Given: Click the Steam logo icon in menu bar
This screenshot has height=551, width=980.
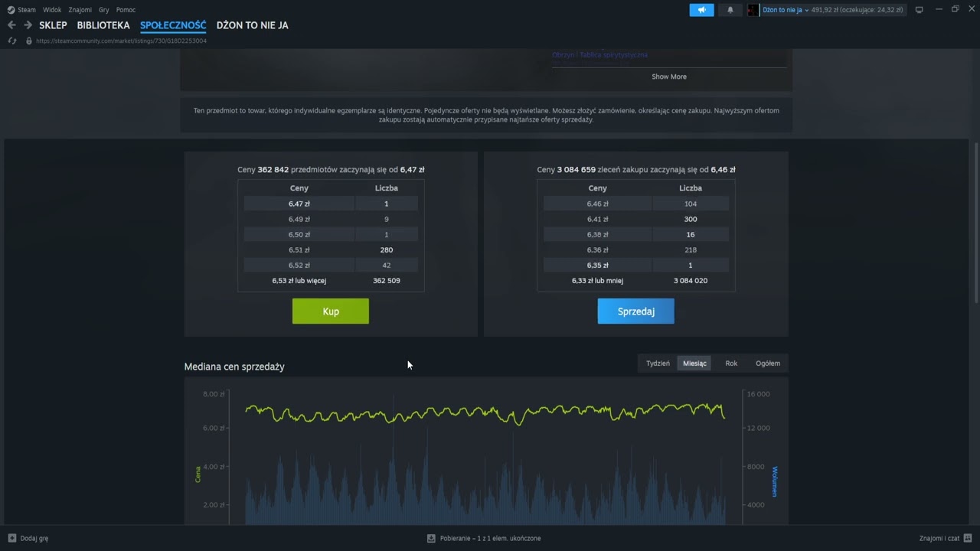Looking at the screenshot, I should 11,10.
